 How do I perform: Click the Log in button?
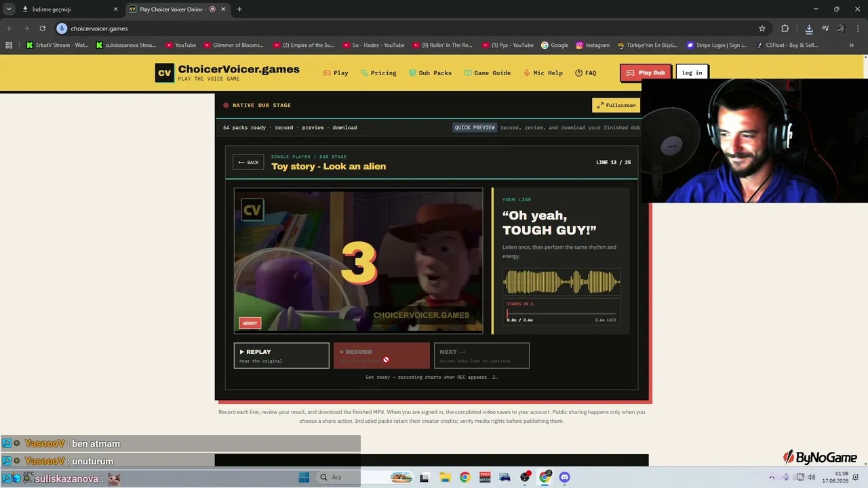692,73
